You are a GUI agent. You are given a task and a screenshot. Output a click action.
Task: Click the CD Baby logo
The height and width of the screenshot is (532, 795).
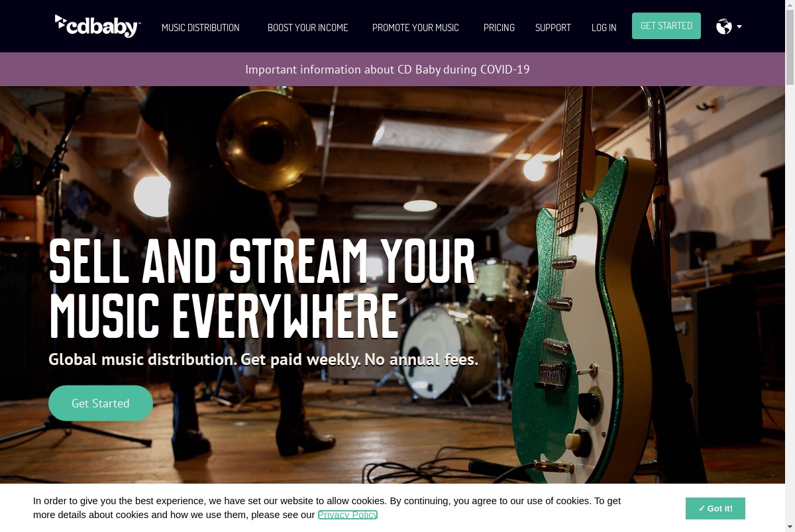(x=97, y=26)
